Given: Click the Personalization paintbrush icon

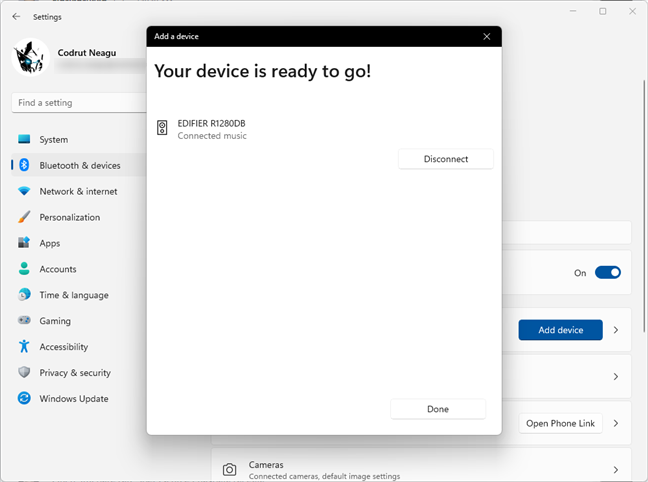Looking at the screenshot, I should (24, 217).
